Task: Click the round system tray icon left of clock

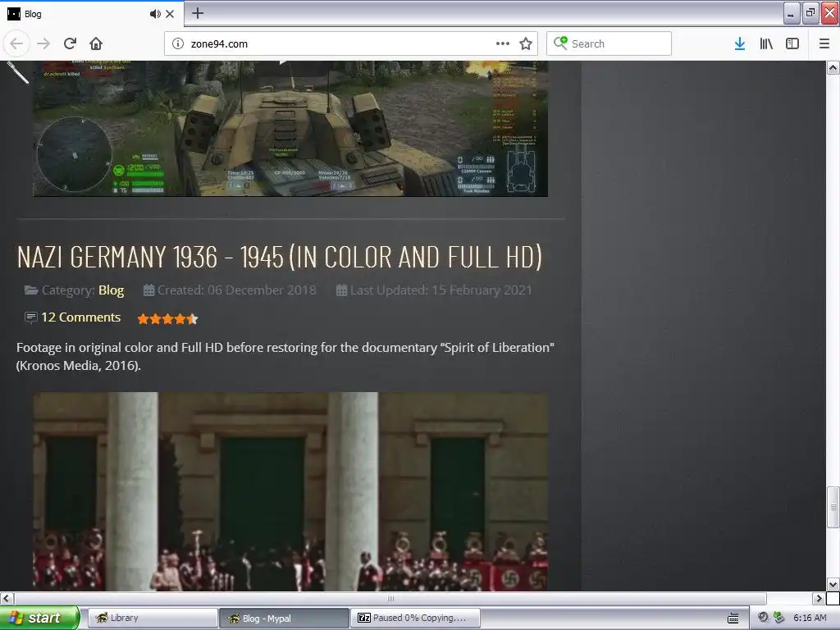Action: (763, 617)
